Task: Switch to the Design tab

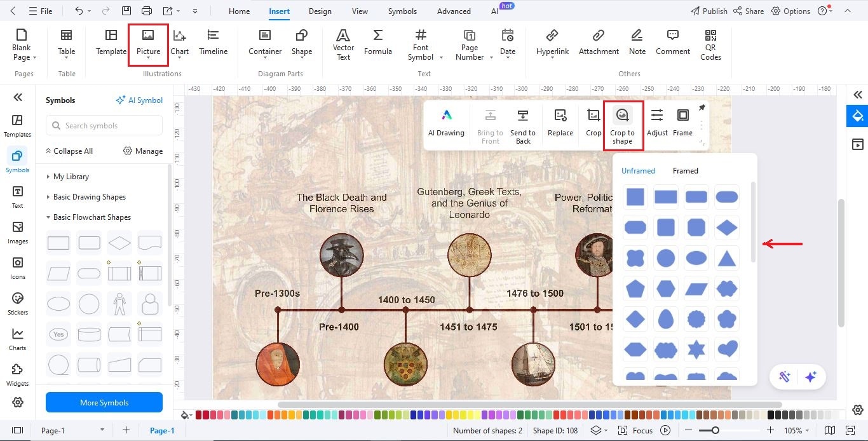Action: 320,11
